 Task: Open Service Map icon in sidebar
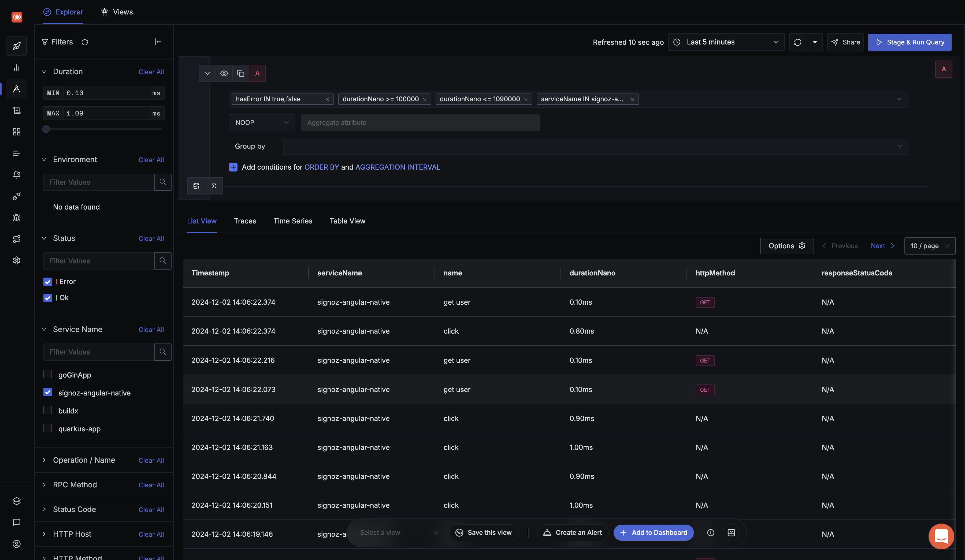tap(16, 239)
